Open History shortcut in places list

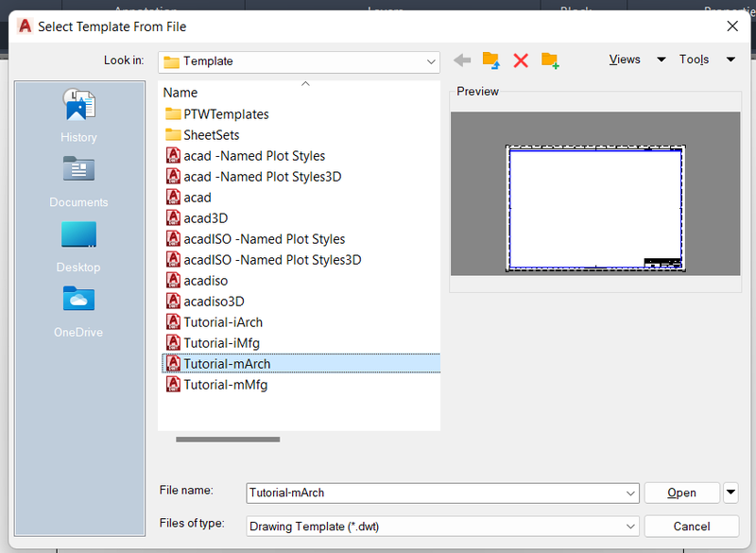point(78,115)
